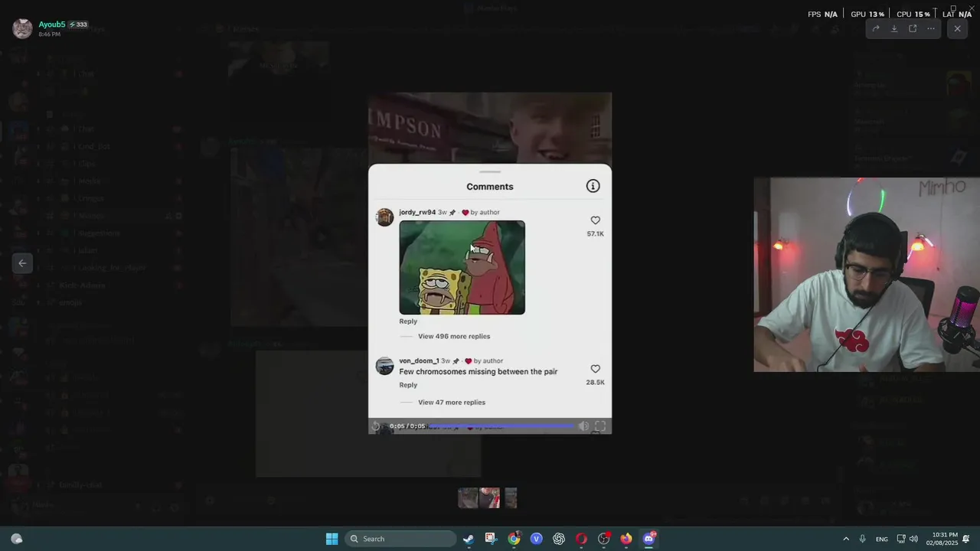
Task: Open the tray volume speaker icon
Action: pyautogui.click(x=913, y=539)
